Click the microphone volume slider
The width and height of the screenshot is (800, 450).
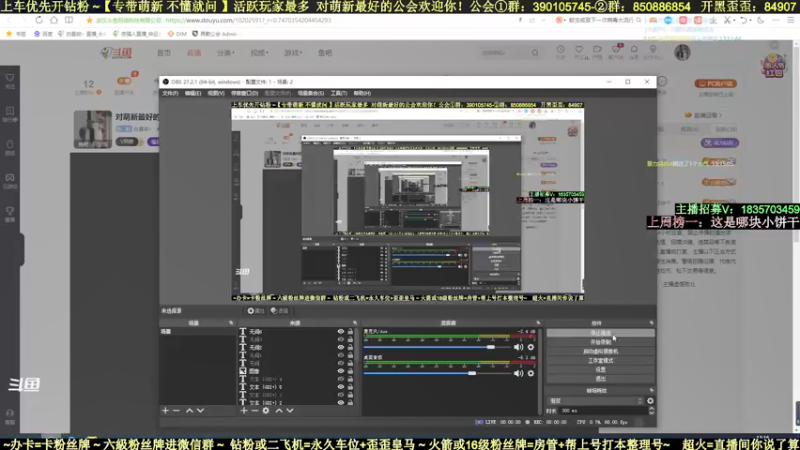(x=437, y=347)
